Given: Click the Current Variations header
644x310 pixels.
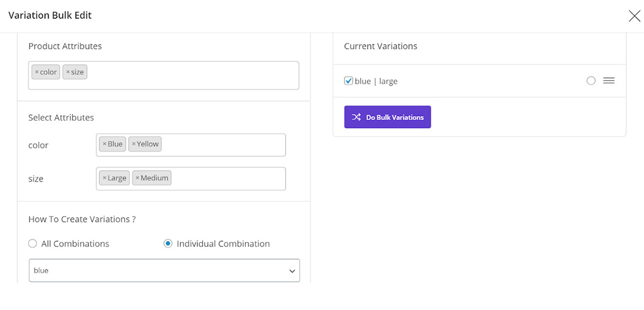Looking at the screenshot, I should coord(380,46).
